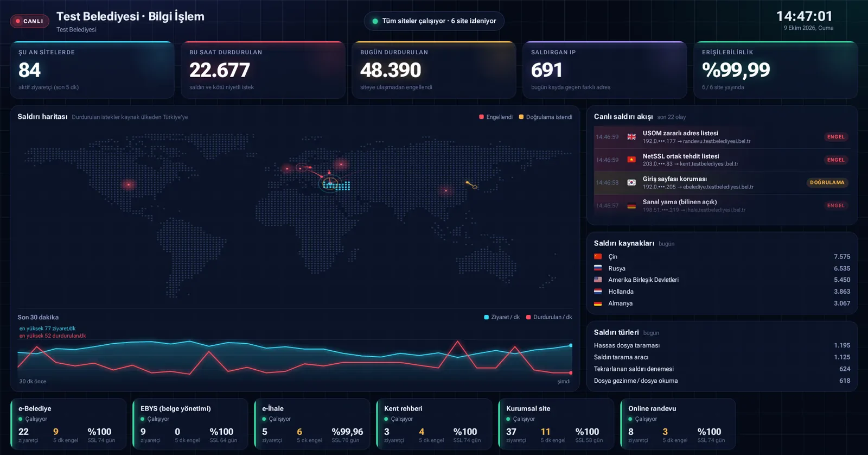Toggle the Durdurulan / dk chart legend
Image resolution: width=868 pixels, height=455 pixels.
549,317
